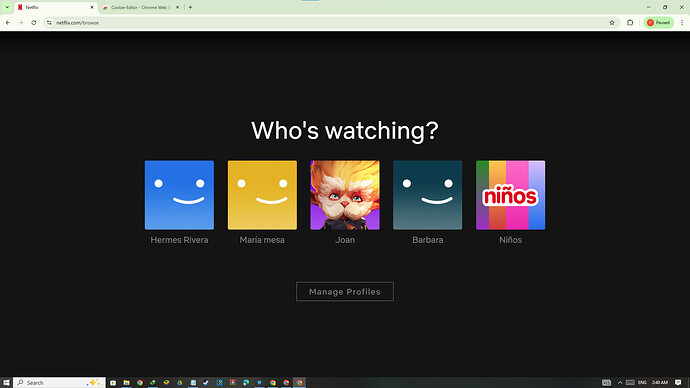This screenshot has width=690, height=388.
Task: Open the clock showing 2:40 AM
Action: tap(660, 383)
